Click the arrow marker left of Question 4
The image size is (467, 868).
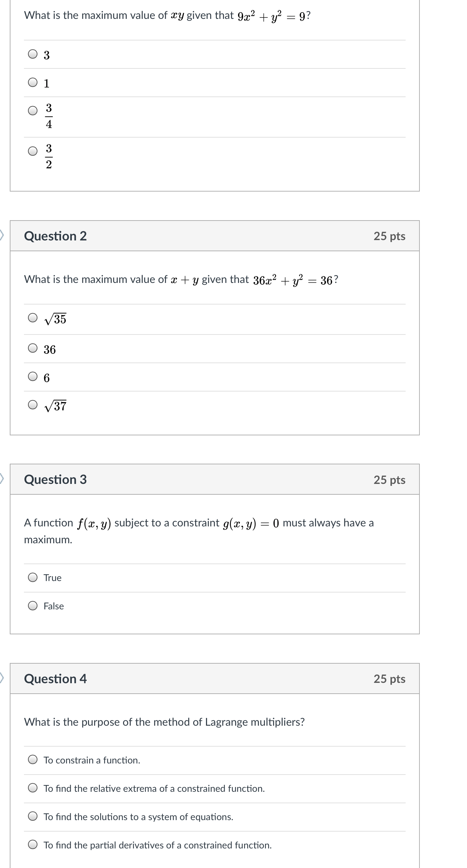(2, 677)
